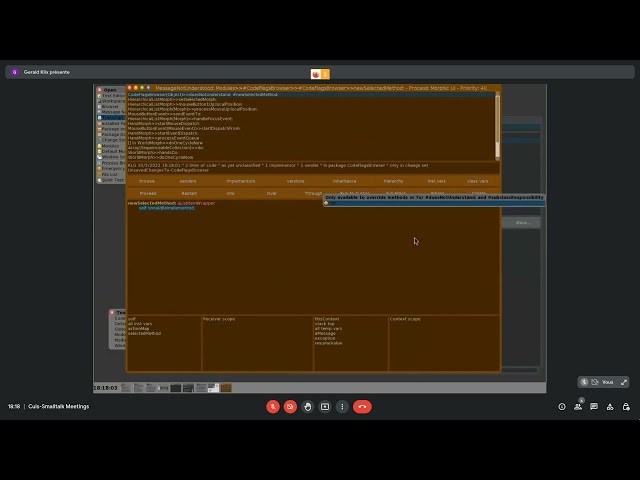Viewport: 640px width, 480px height.
Task: Step Over in the debugger
Action: [272, 193]
